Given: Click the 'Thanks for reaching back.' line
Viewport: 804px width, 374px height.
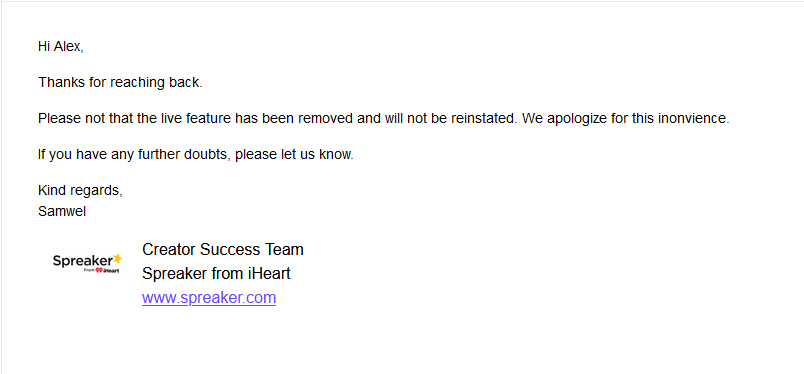Looking at the screenshot, I should [x=120, y=83].
